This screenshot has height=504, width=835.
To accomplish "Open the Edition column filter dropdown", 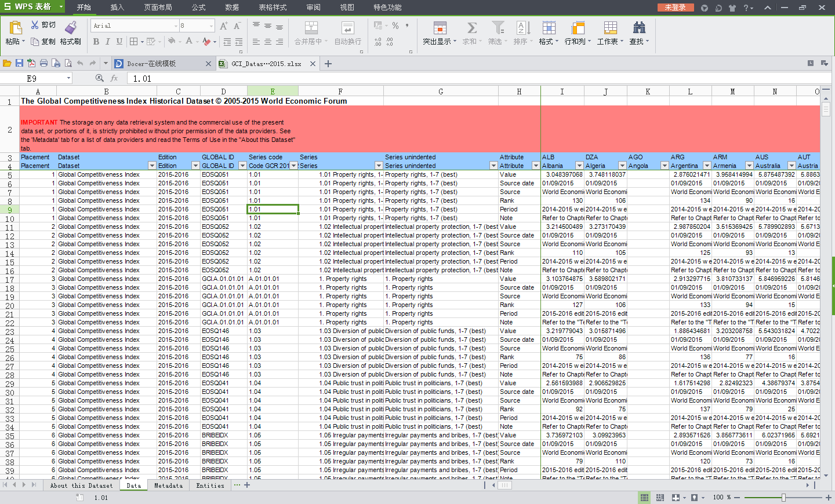I will click(195, 166).
